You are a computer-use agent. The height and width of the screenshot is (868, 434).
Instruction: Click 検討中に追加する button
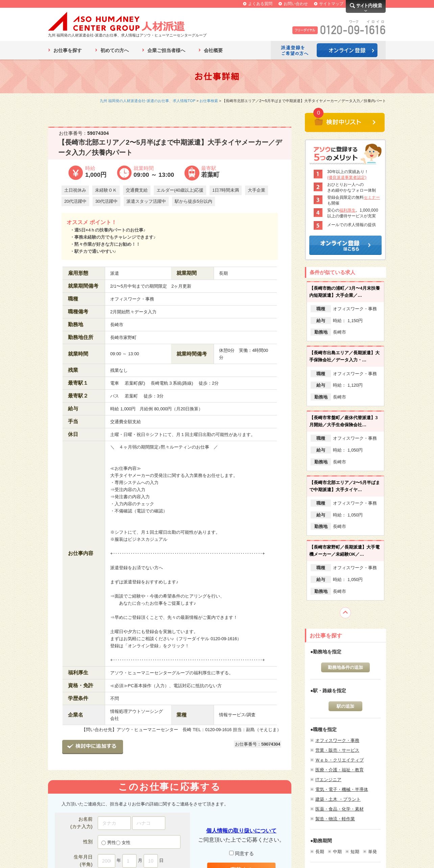pos(93,746)
